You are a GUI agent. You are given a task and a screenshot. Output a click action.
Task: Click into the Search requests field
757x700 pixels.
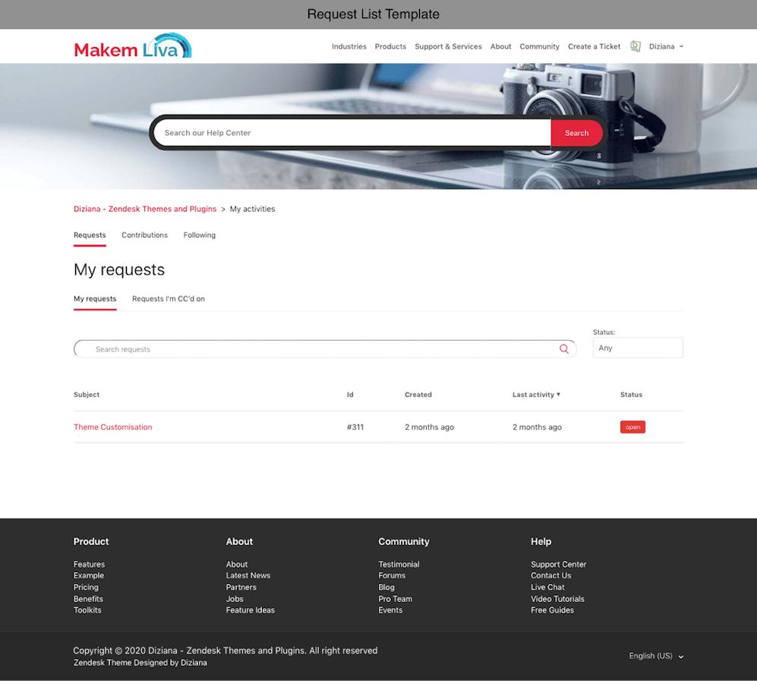(x=319, y=349)
